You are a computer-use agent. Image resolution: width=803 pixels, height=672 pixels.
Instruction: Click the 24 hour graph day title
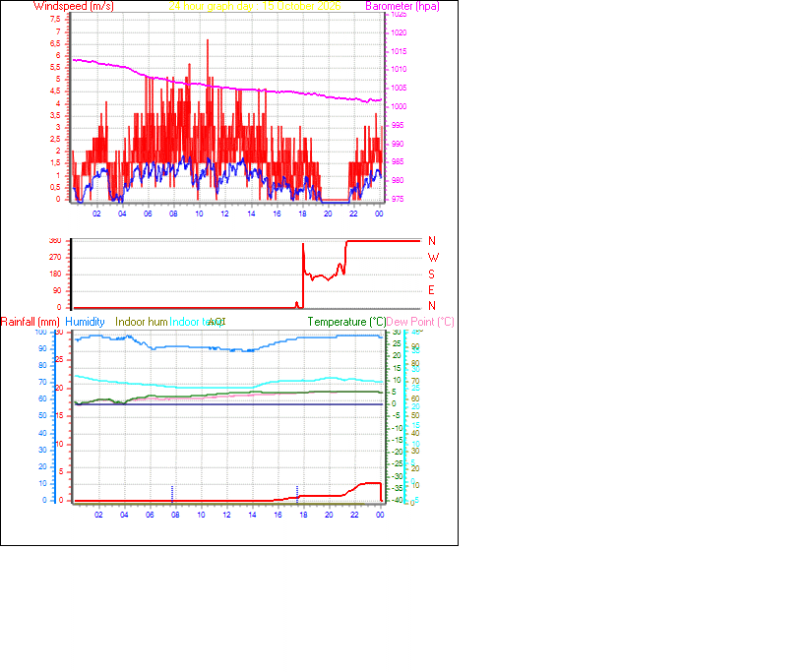pos(255,6)
